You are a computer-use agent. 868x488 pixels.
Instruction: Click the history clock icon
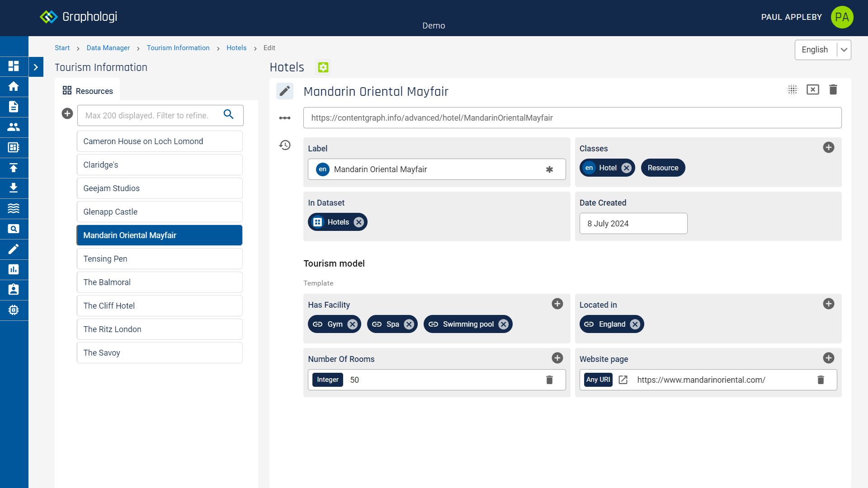pos(285,145)
